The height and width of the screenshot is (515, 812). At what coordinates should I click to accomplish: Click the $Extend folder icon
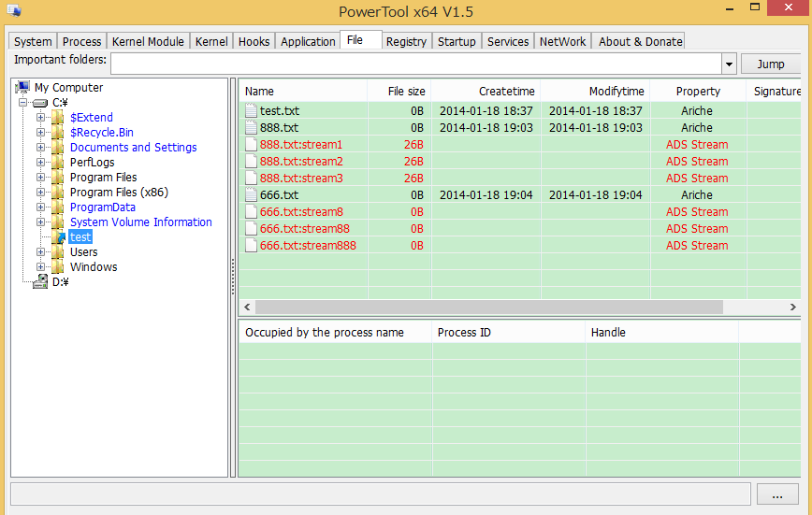(x=57, y=118)
